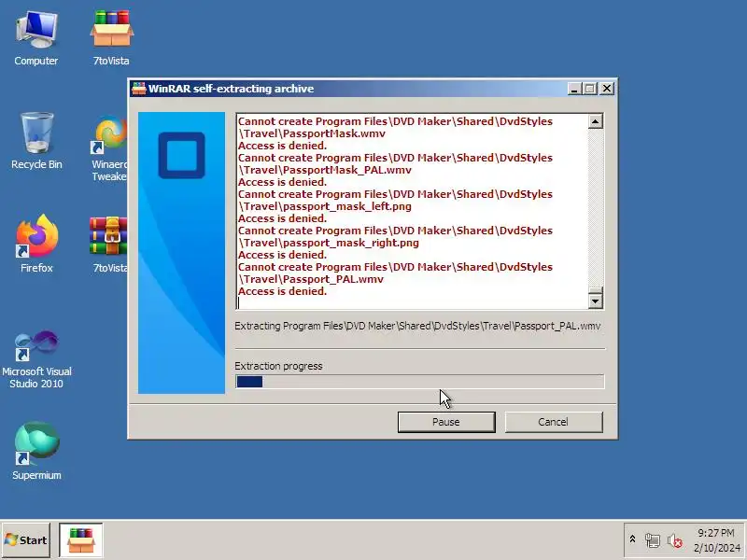The image size is (747, 560).
Task: Pause the extraction
Action: click(x=446, y=422)
